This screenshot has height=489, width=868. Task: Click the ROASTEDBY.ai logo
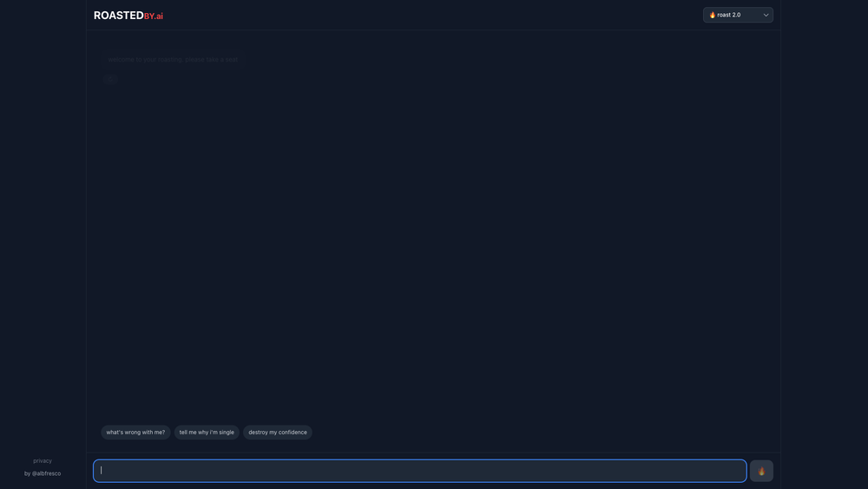click(x=128, y=16)
